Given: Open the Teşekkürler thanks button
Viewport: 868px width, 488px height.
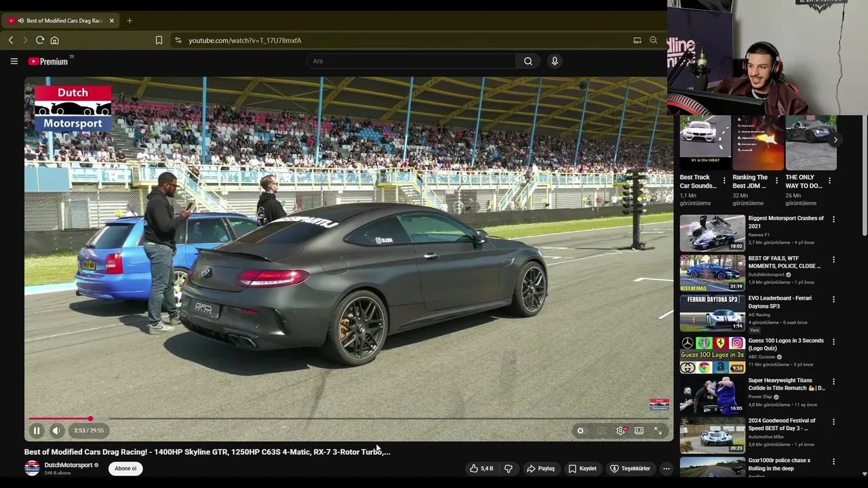Looking at the screenshot, I should click(x=630, y=468).
